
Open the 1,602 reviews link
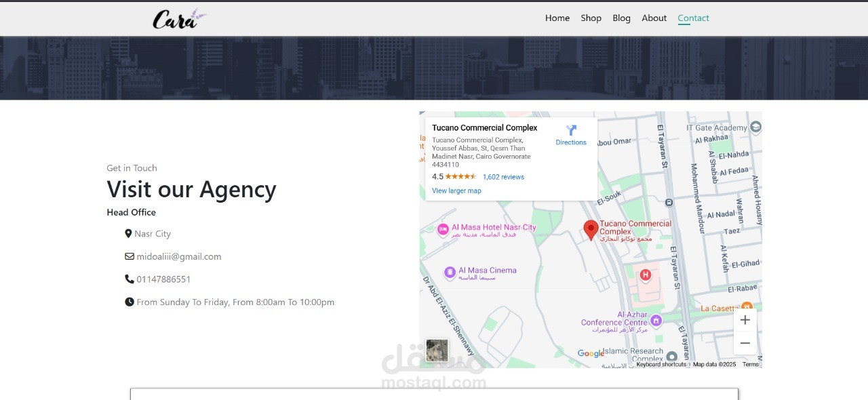tap(503, 177)
